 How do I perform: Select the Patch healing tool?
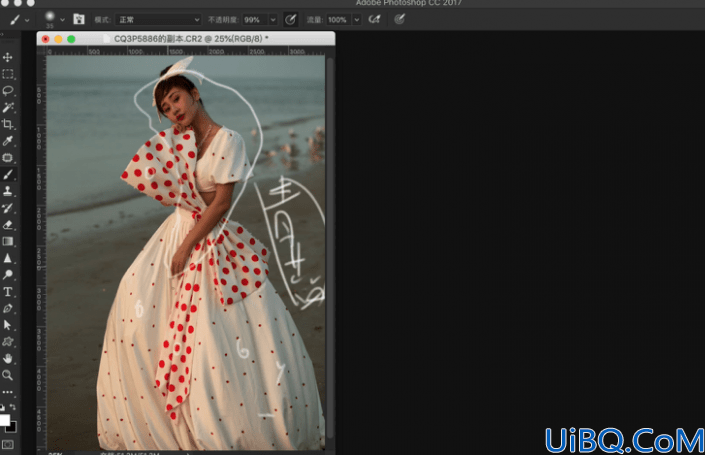tap(8, 157)
